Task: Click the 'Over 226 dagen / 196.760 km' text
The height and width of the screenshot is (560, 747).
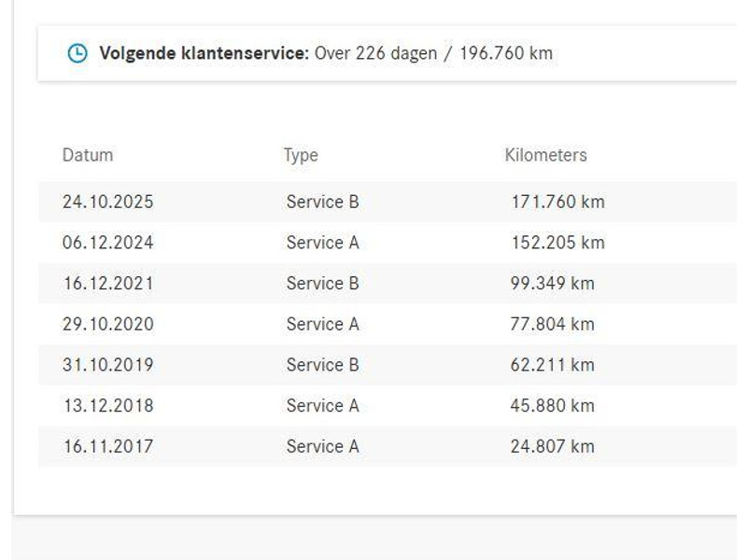Action: point(433,53)
